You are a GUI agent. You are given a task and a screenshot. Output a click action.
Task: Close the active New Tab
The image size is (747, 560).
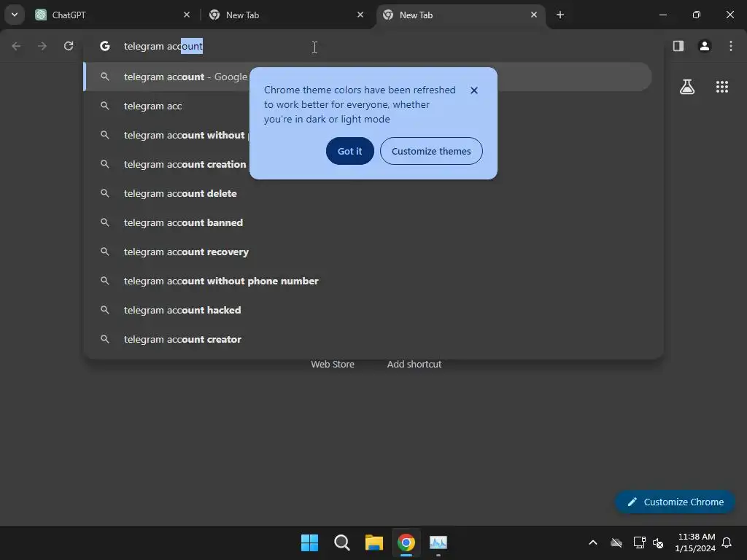(533, 15)
